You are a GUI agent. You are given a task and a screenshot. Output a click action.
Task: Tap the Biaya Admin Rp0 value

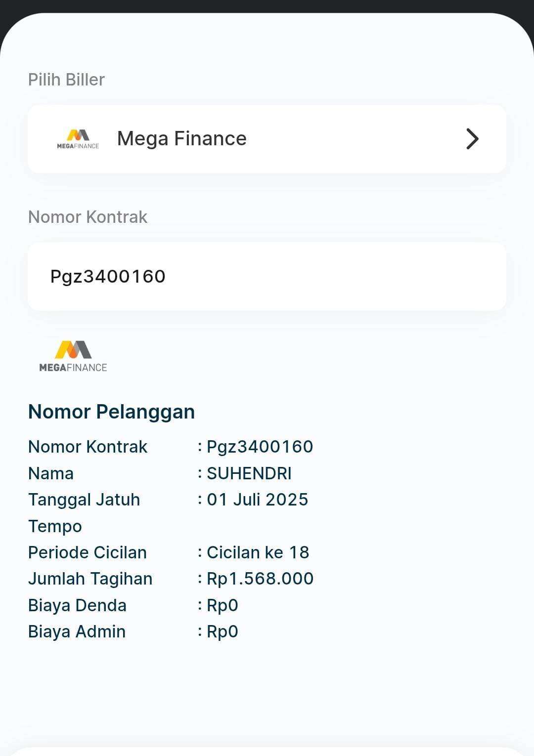(x=222, y=631)
